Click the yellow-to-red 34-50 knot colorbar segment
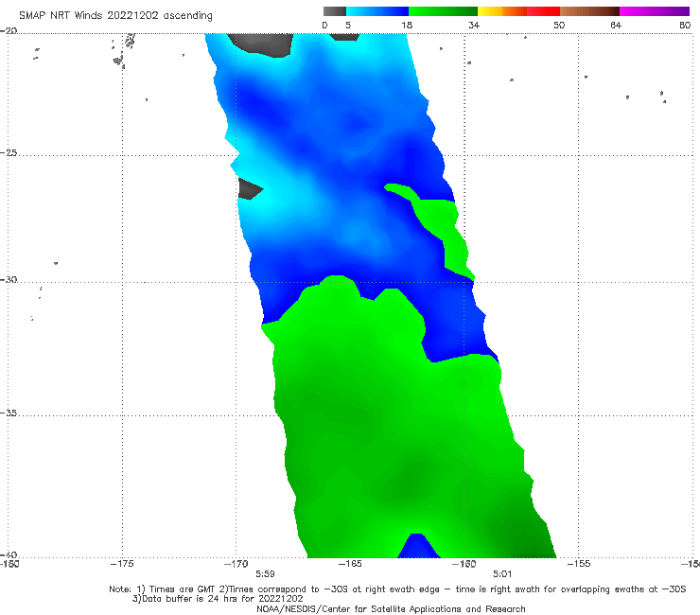The height and width of the screenshot is (615, 700). (x=518, y=11)
